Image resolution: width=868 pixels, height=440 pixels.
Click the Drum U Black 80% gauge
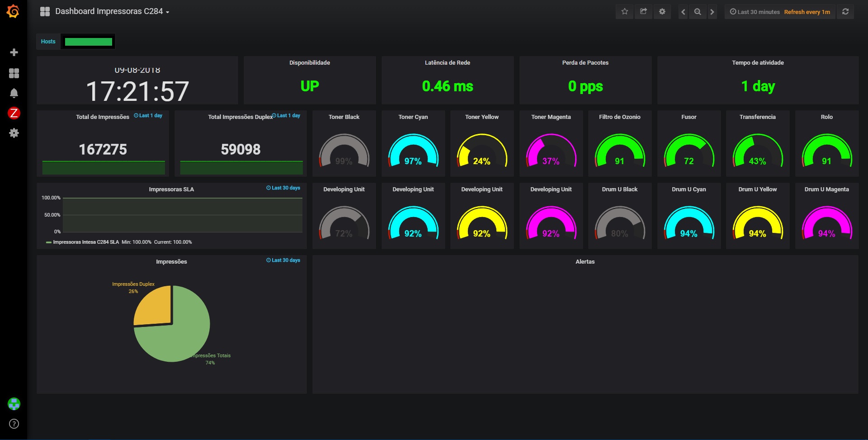(620, 223)
